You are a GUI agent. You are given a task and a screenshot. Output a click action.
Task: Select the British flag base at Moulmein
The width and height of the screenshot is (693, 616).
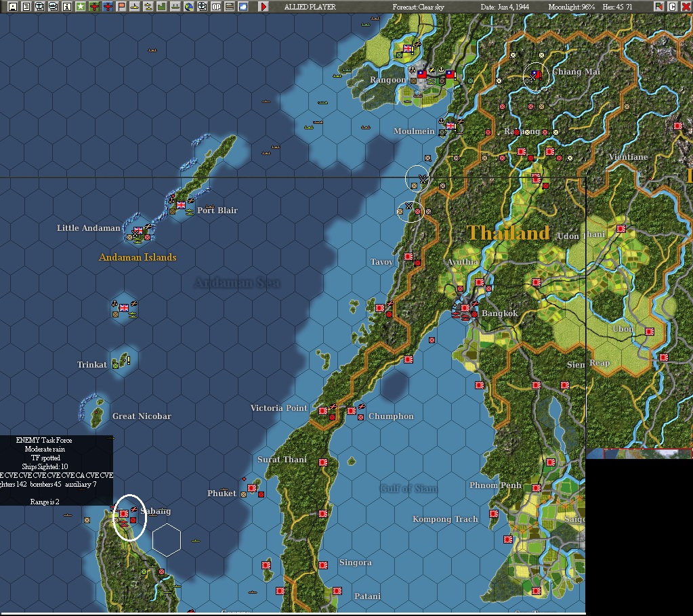point(450,126)
